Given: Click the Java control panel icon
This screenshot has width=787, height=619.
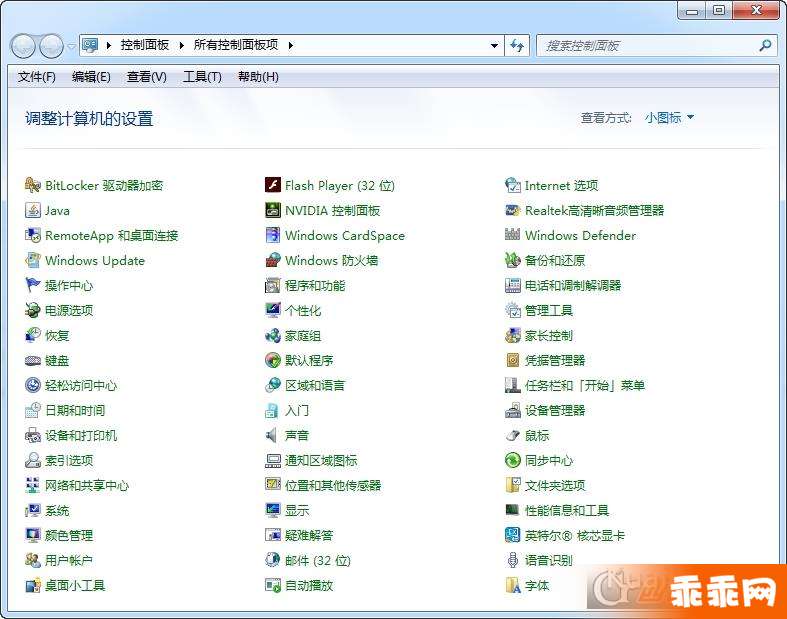Looking at the screenshot, I should point(33,210).
